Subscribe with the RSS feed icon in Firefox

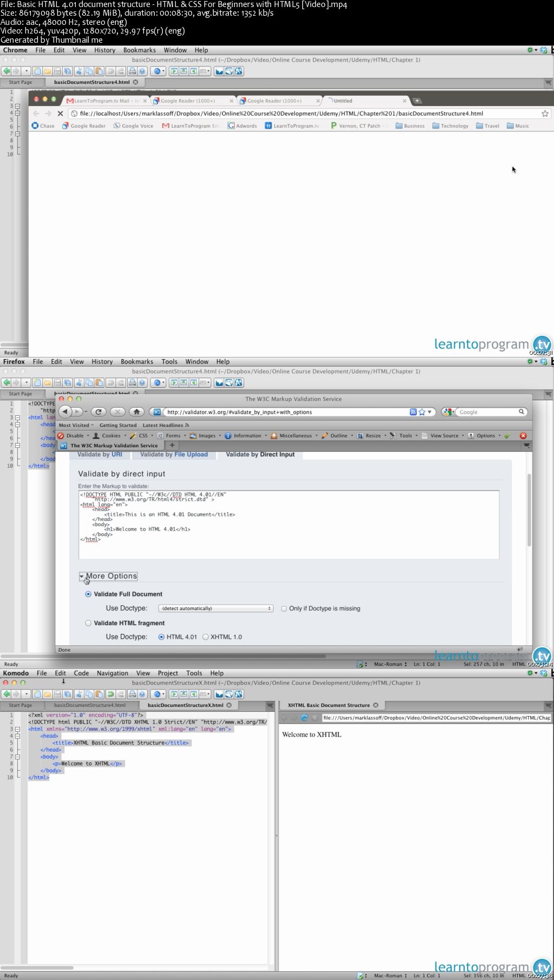point(413,412)
